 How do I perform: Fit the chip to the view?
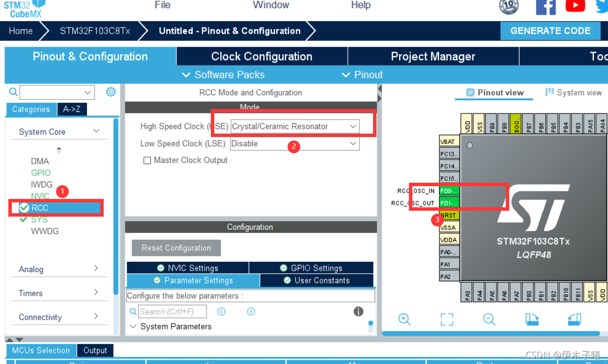click(x=447, y=319)
